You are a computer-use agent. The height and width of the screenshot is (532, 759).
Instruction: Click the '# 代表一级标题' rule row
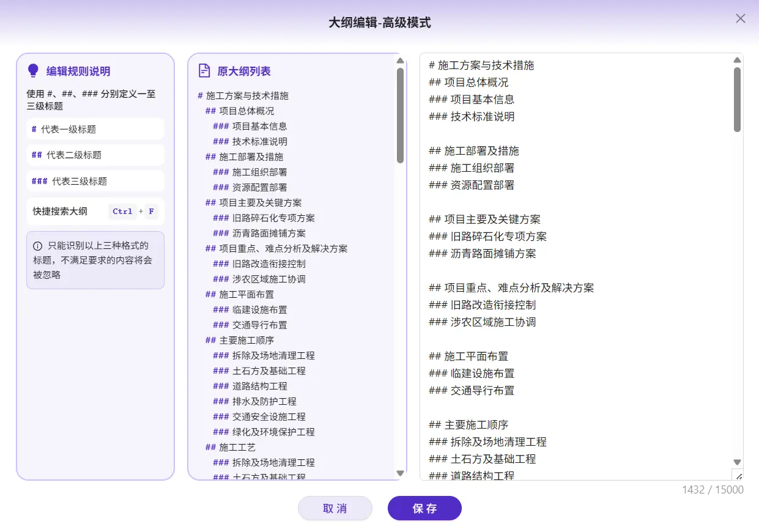[95, 129]
